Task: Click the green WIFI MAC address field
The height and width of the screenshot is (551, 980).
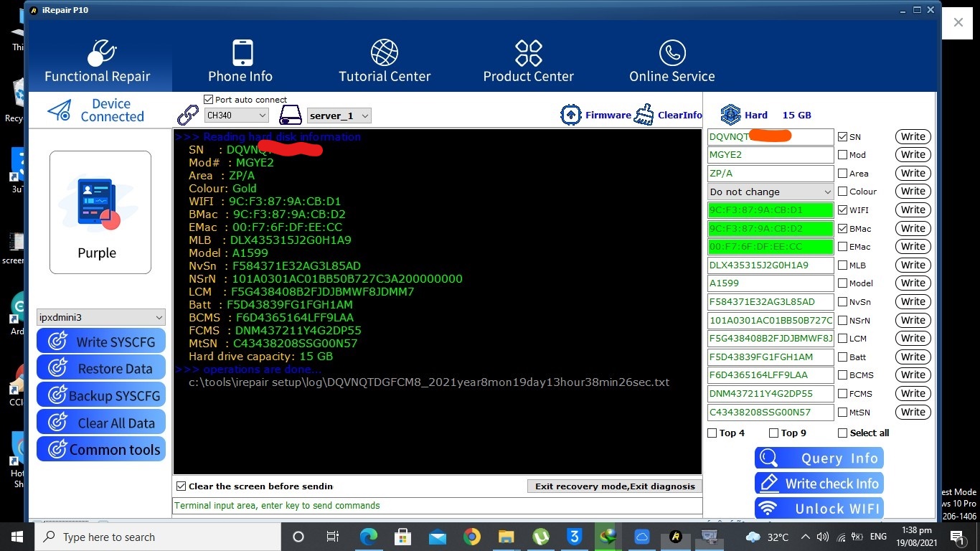Action: (771, 210)
